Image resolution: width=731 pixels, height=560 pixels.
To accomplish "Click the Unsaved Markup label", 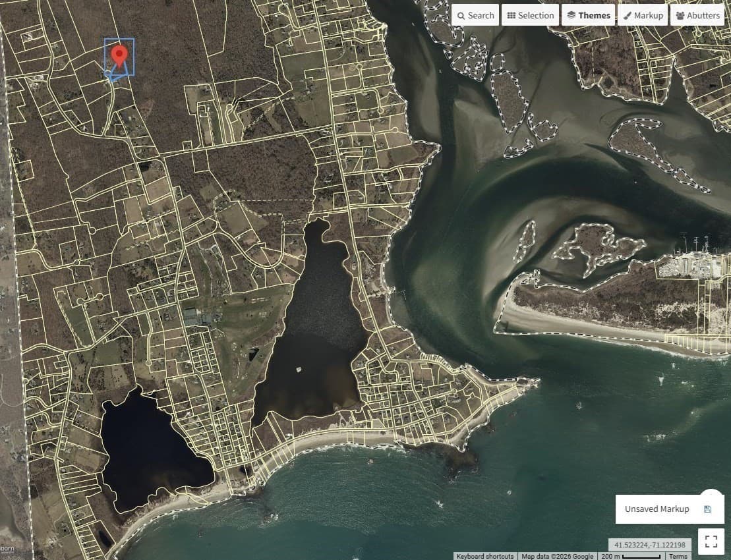I will coord(657,509).
